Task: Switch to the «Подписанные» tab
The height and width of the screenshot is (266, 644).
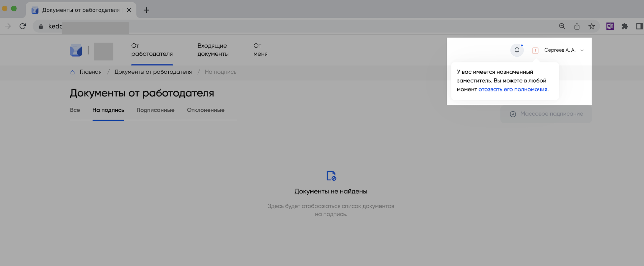Action: [x=155, y=110]
